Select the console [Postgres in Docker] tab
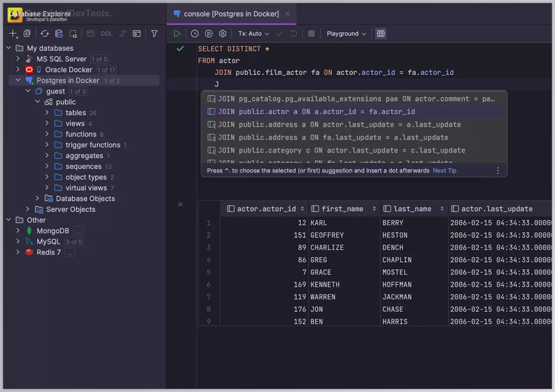555x392 pixels. coord(231,14)
